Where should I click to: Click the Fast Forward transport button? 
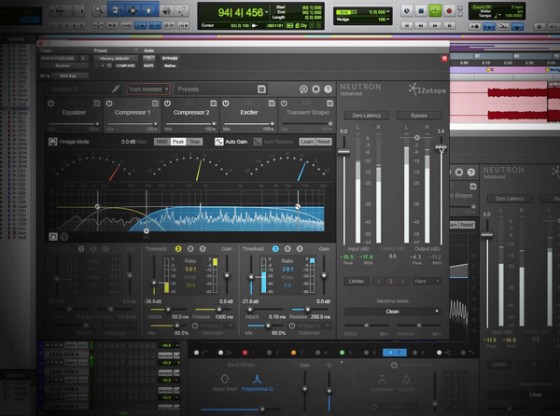tap(435, 26)
